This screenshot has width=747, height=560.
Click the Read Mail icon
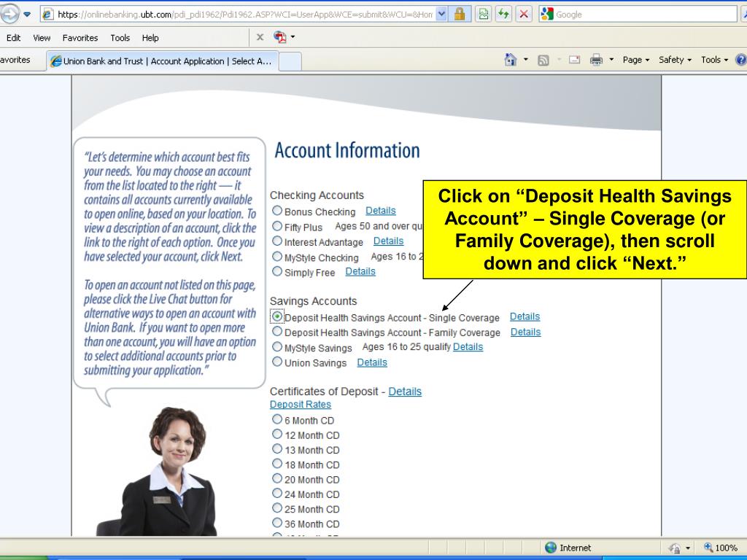[x=573, y=60]
